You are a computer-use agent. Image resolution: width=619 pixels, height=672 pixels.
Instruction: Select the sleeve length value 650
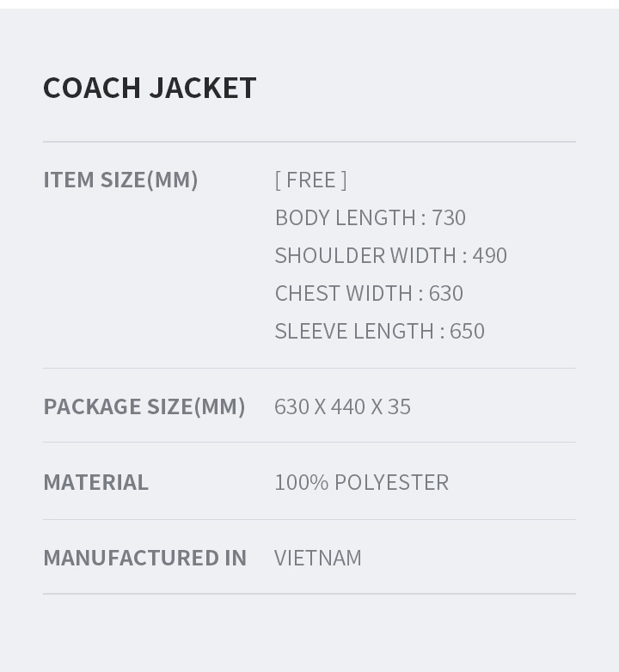[x=468, y=331]
